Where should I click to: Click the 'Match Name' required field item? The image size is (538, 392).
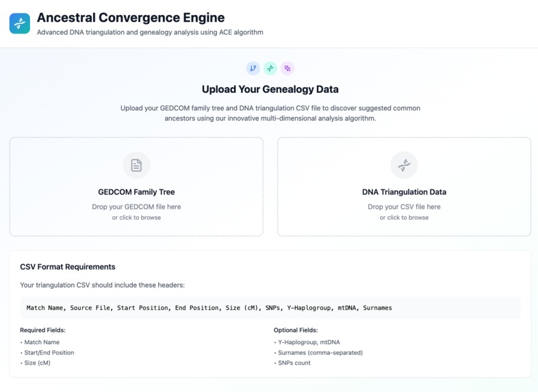[x=42, y=342]
